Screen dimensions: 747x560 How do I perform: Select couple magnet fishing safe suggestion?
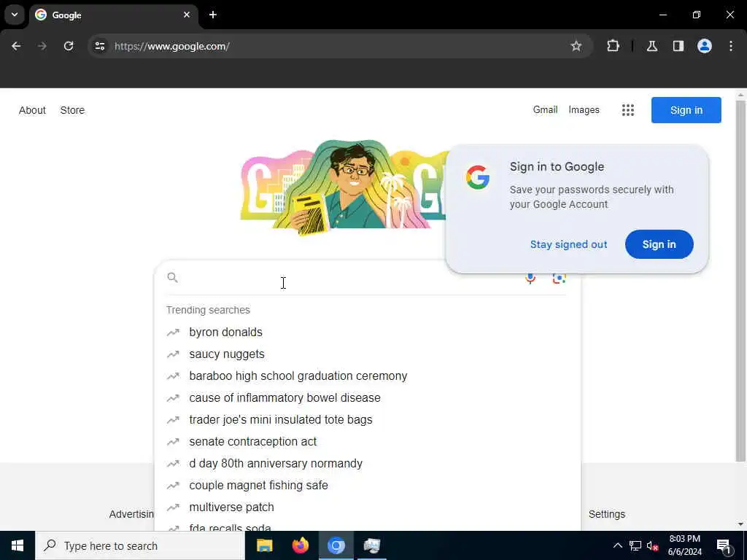(x=367, y=485)
